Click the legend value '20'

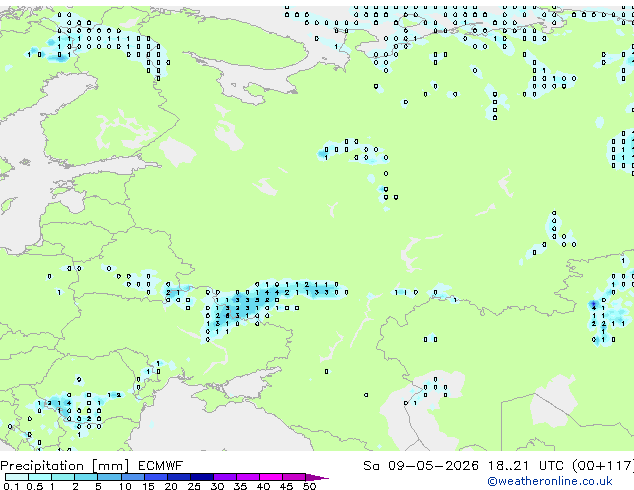pyautogui.click(x=171, y=486)
